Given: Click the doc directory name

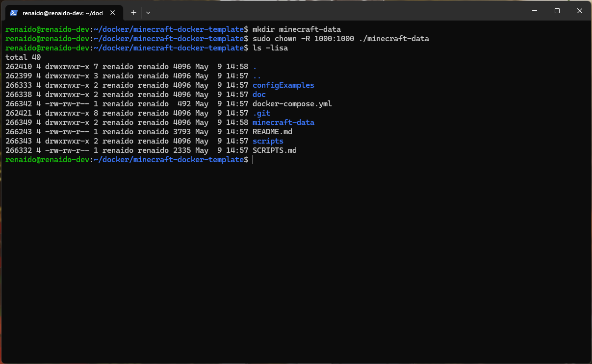Looking at the screenshot, I should (259, 95).
